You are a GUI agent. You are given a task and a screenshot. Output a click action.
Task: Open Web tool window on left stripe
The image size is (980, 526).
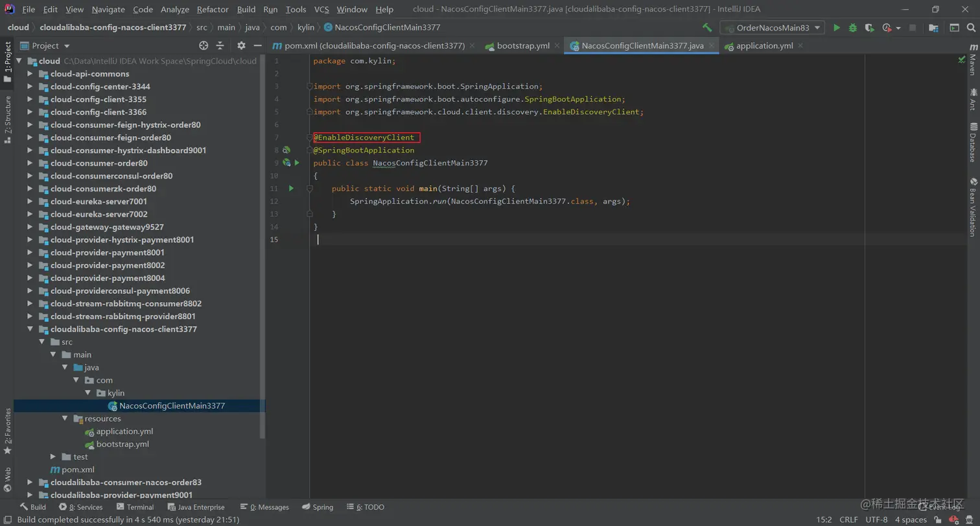click(8, 480)
